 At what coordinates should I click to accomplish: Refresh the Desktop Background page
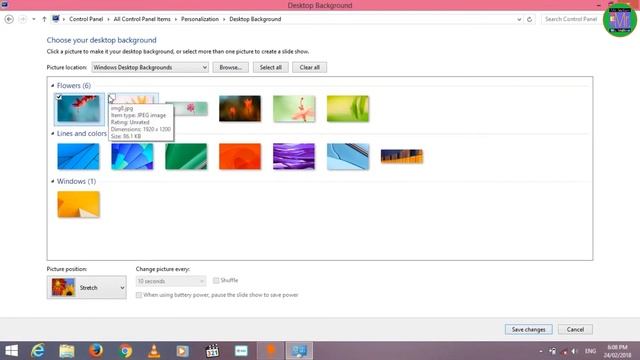(x=529, y=19)
